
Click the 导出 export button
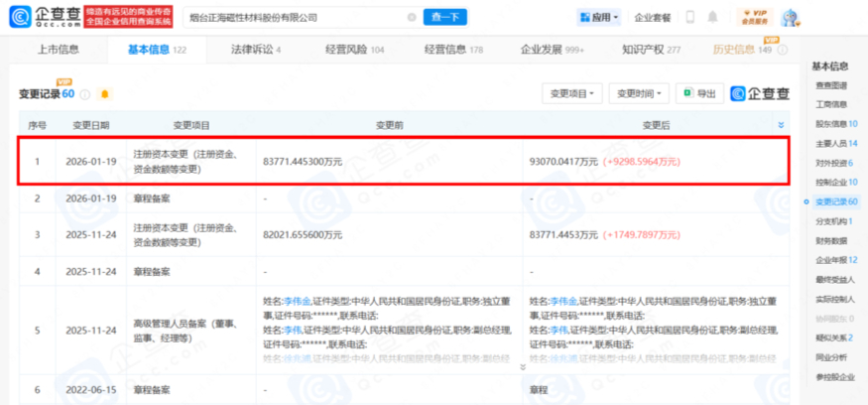[x=699, y=93]
